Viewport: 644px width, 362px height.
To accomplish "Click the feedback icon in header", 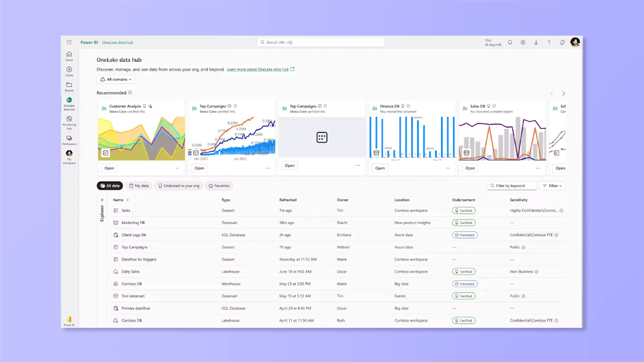I will (x=562, y=43).
